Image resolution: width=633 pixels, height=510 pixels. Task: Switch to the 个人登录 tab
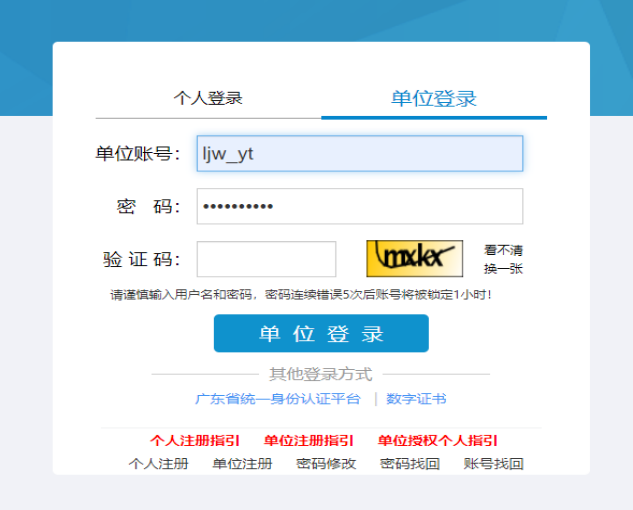pyautogui.click(x=208, y=98)
